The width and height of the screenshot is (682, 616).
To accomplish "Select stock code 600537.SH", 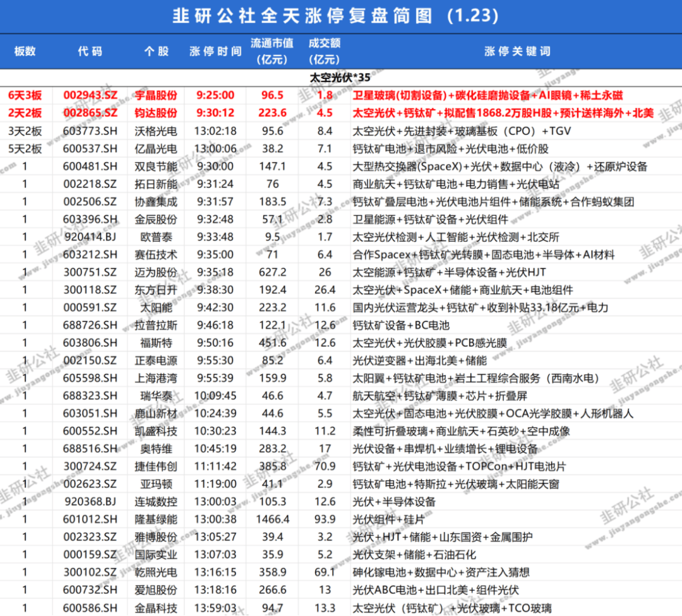I will [x=90, y=149].
